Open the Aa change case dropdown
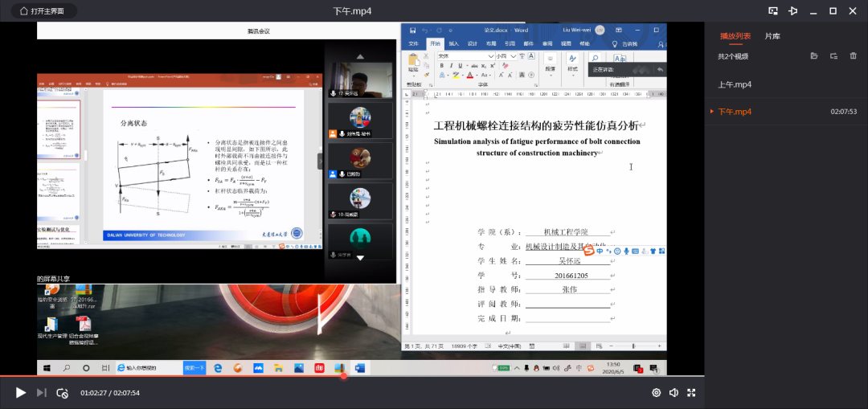The width and height of the screenshot is (868, 409). 485,76
